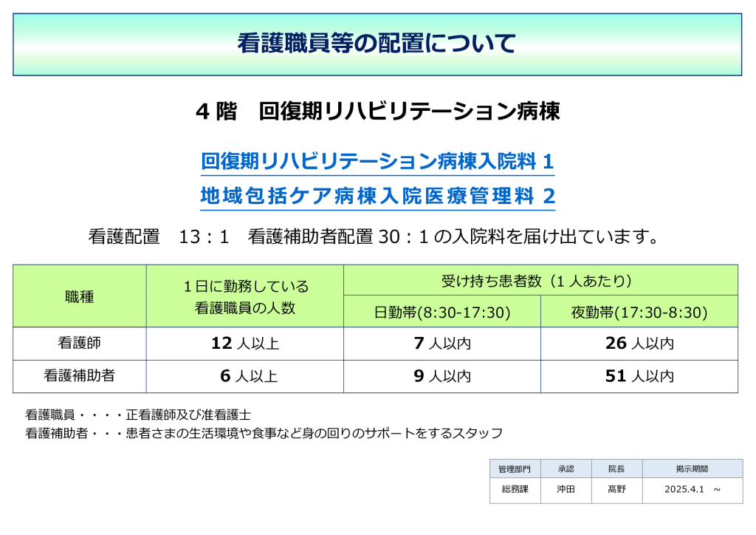
Task: Select the 総務課 cell in footer table
Action: tap(515, 489)
